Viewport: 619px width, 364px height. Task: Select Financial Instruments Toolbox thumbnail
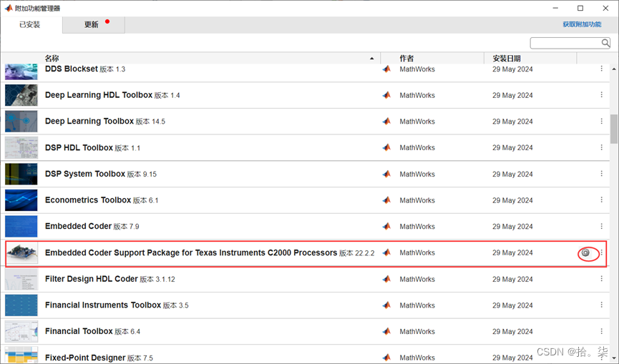point(21,305)
